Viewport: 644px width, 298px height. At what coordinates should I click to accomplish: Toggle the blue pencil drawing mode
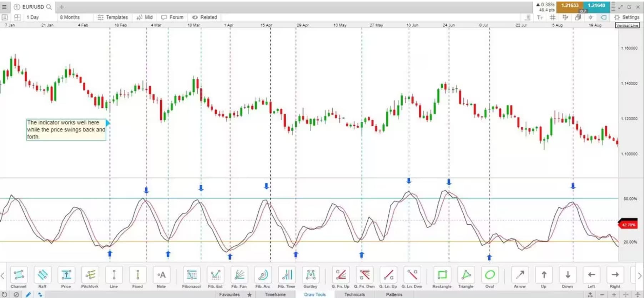click(28, 294)
